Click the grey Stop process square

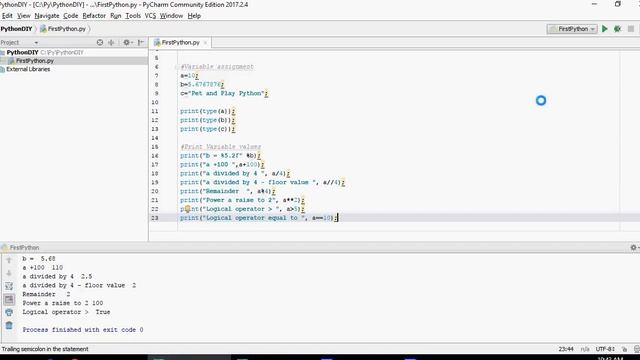click(631, 29)
